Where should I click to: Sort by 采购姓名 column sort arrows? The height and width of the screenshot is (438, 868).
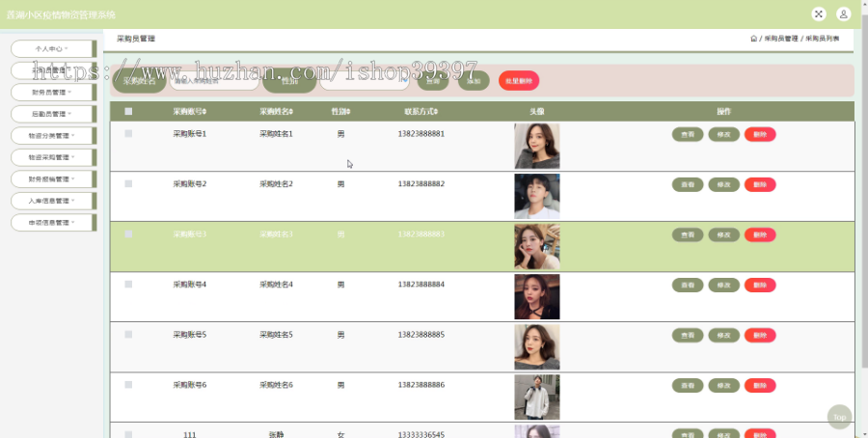(291, 112)
